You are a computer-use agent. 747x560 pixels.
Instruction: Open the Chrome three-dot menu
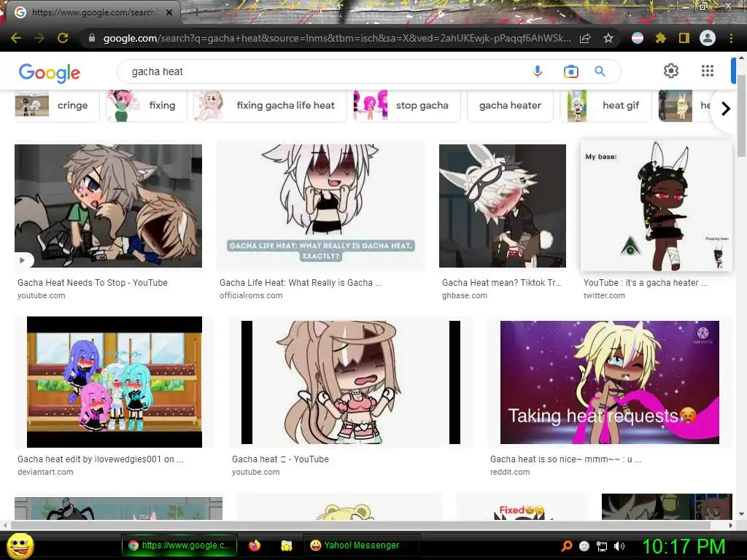pyautogui.click(x=731, y=38)
